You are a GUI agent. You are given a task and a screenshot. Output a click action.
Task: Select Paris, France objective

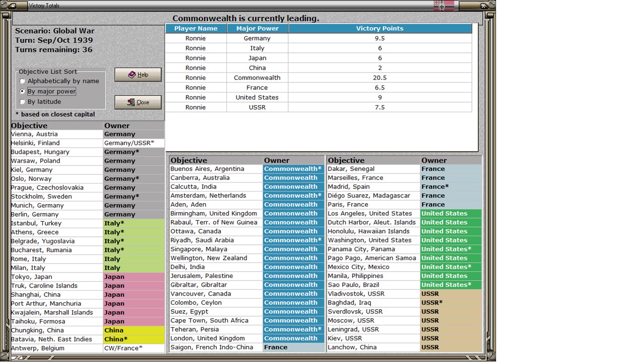(373, 205)
